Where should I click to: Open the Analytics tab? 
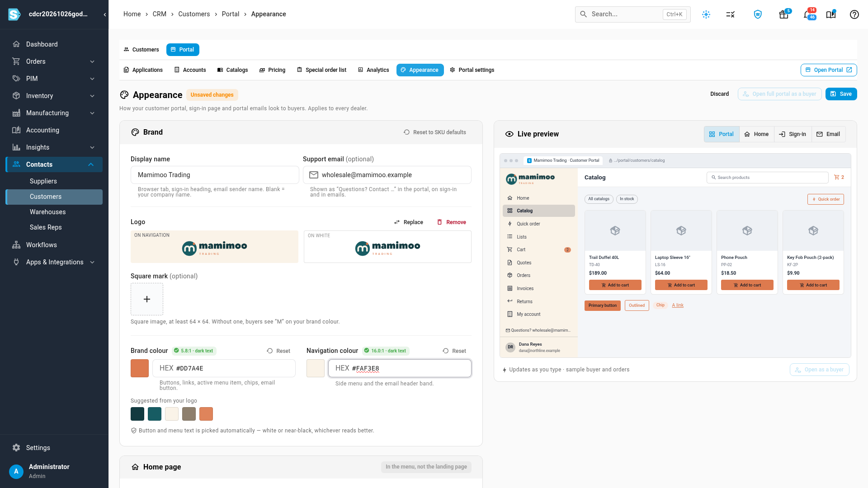click(x=373, y=70)
